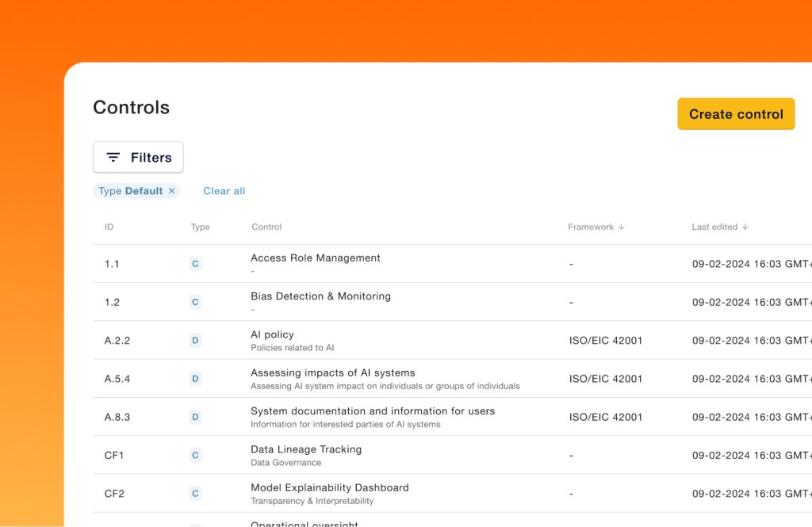Click the D type badge for A.2.2
This screenshot has height=527, width=812.
(195, 341)
